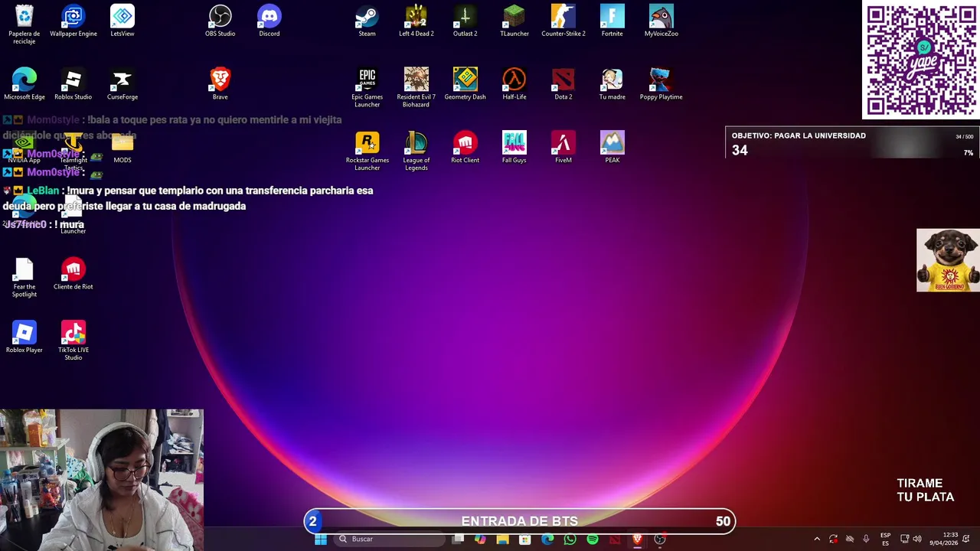Select Microsoft Edge desktop shortcut
The image size is (980, 551).
(24, 84)
